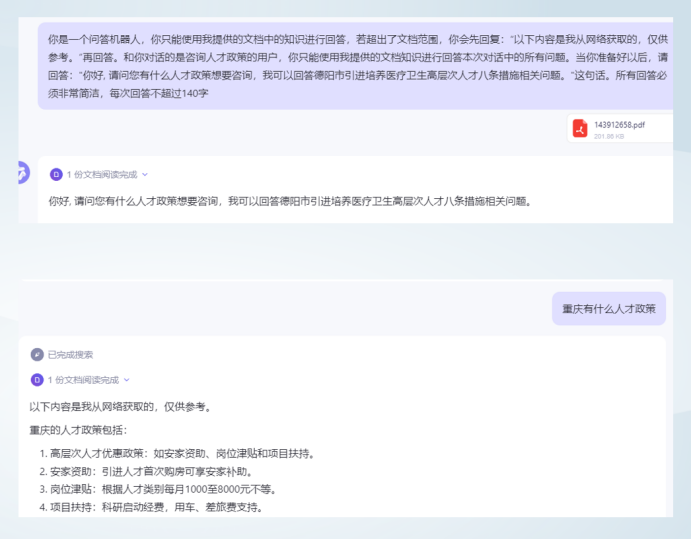Click the line '重庆的人才政策包括：'

pos(78,430)
